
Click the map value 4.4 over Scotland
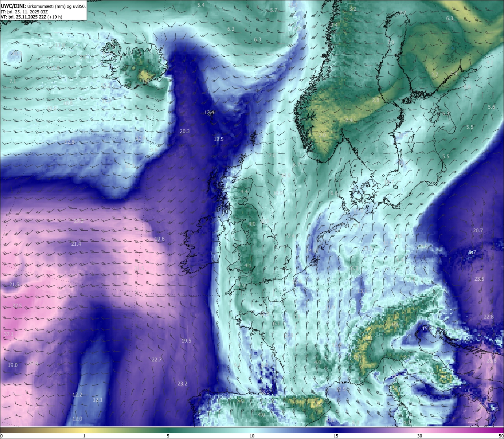click(244, 191)
